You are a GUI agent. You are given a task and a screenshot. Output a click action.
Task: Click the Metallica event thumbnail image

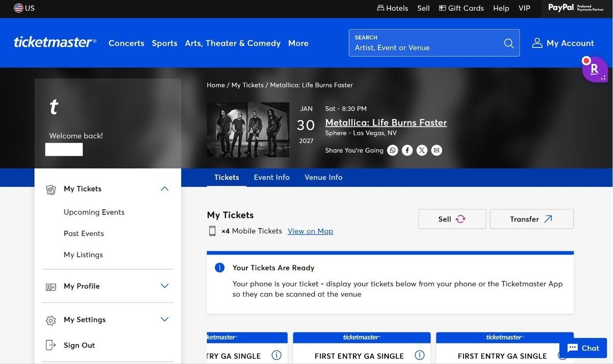point(248,130)
